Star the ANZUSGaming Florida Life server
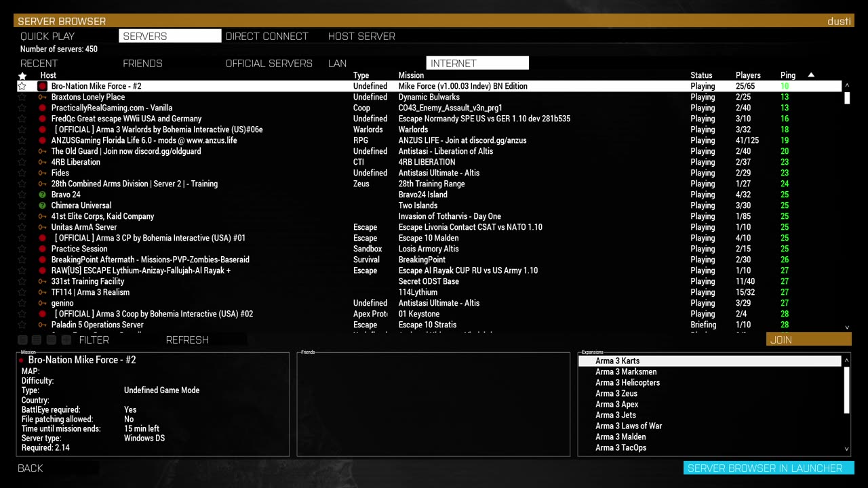Image resolution: width=868 pixels, height=488 pixels. click(22, 140)
